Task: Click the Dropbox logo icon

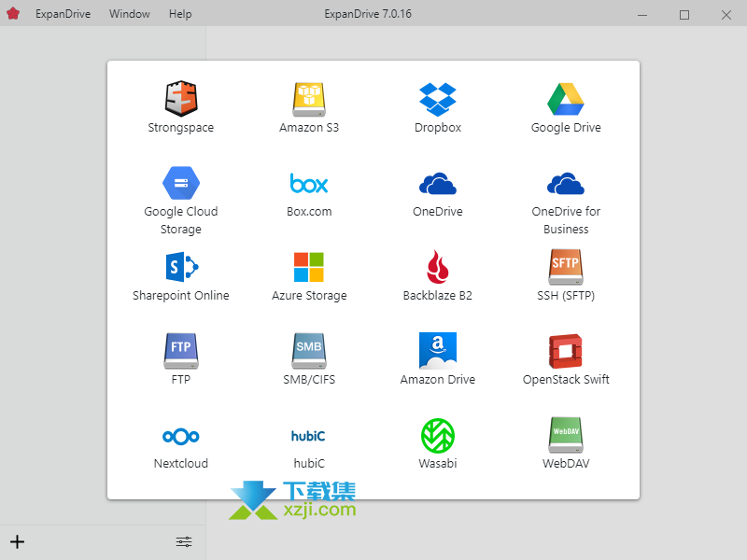Action: click(x=437, y=99)
